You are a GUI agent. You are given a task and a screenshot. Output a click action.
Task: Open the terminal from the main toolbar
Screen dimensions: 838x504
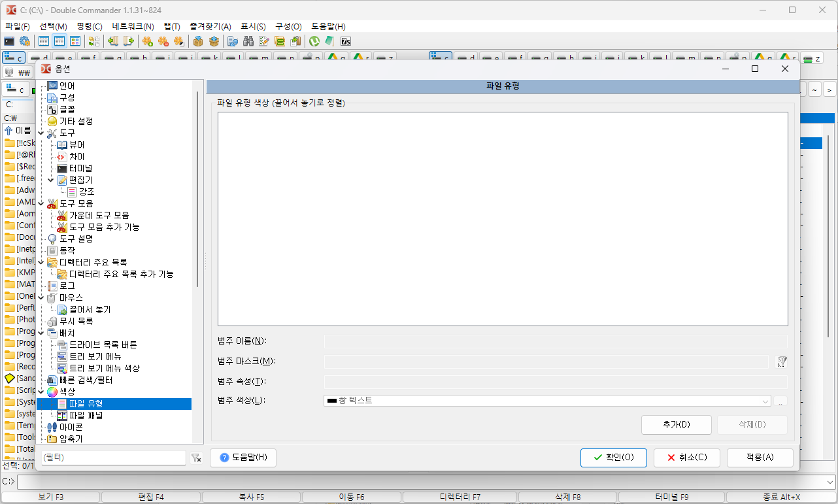click(9, 41)
